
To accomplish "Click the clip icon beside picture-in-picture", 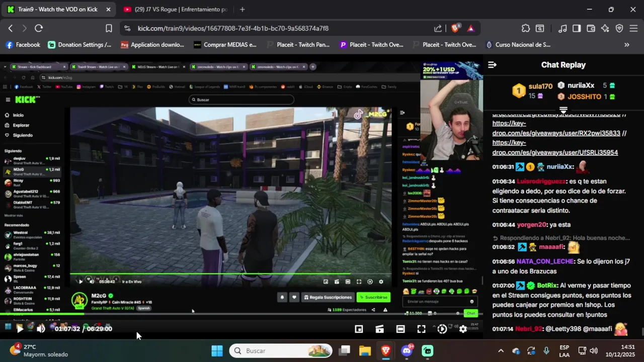I will pos(379,329).
